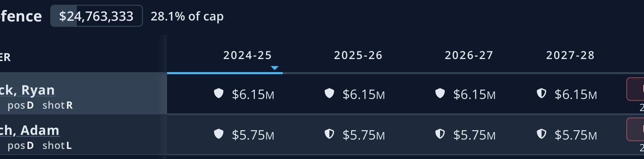Choose the 2026-27 season column header

[x=469, y=55]
